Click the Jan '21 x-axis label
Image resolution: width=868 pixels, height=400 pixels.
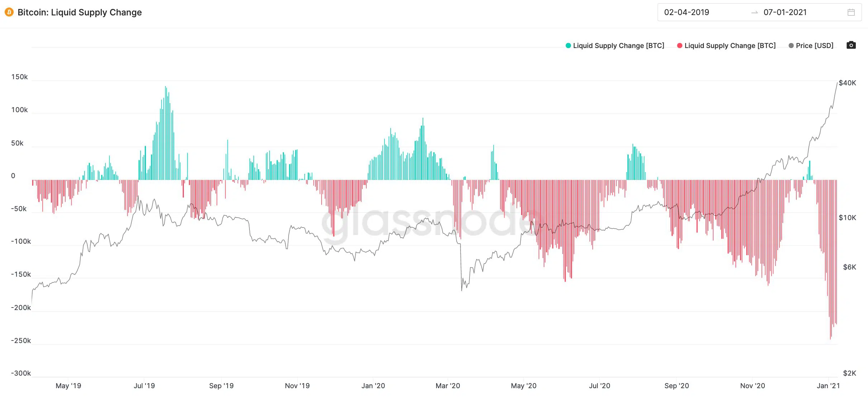pyautogui.click(x=828, y=386)
